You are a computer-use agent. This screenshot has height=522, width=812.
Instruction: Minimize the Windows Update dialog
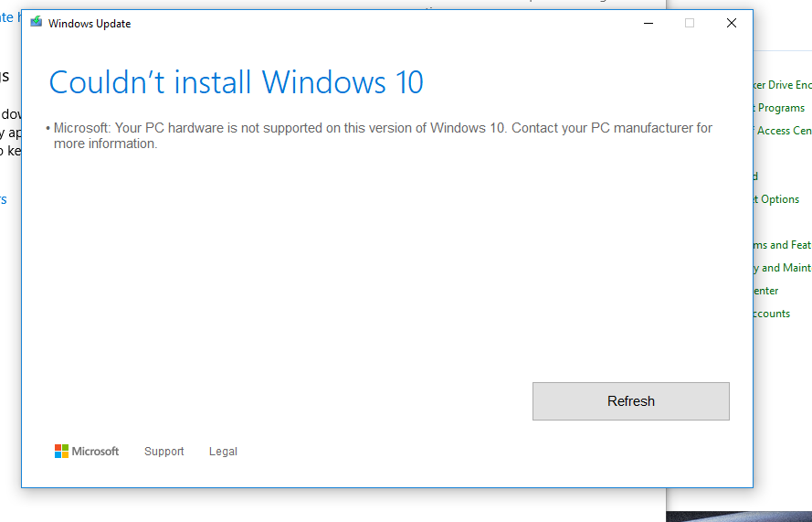[649, 23]
